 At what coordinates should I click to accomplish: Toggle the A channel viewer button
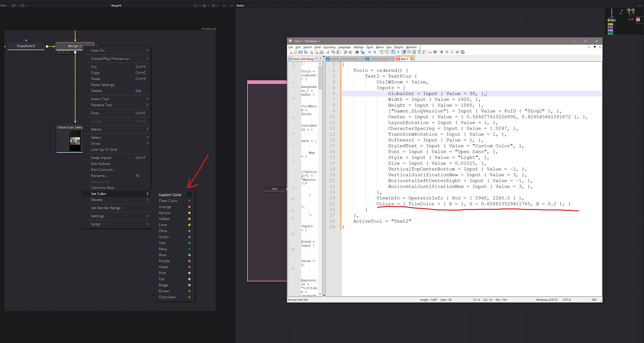click(14, 5)
